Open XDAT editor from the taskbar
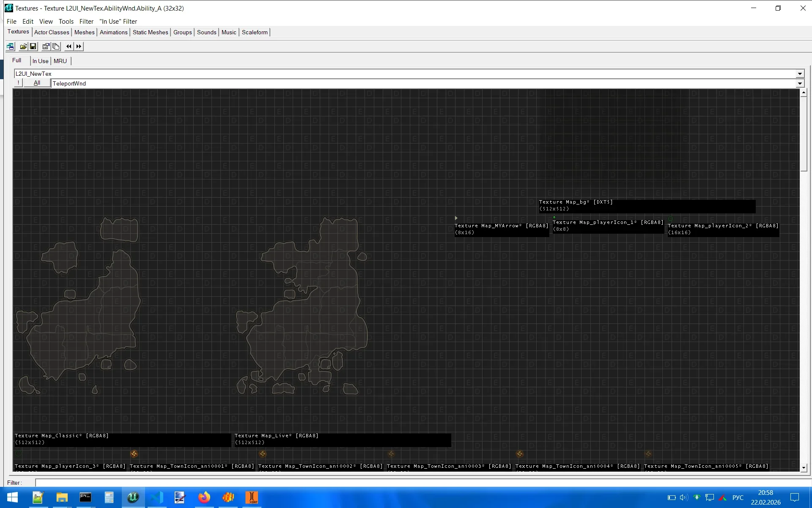 [x=252, y=497]
